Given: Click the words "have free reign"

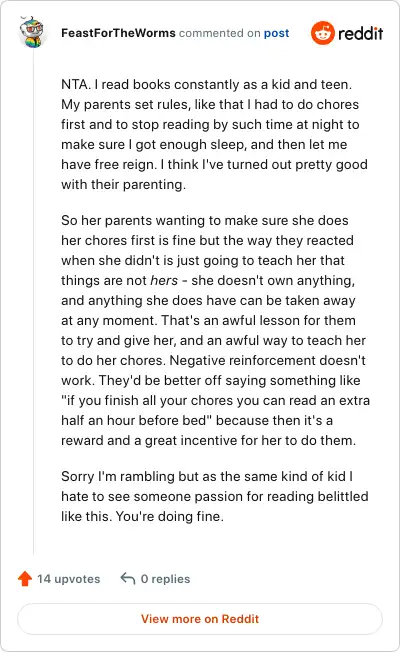Looking at the screenshot, I should [108, 165].
